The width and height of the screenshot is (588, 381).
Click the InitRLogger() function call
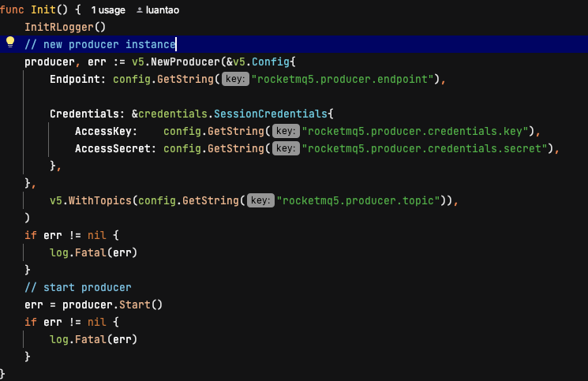coord(66,27)
